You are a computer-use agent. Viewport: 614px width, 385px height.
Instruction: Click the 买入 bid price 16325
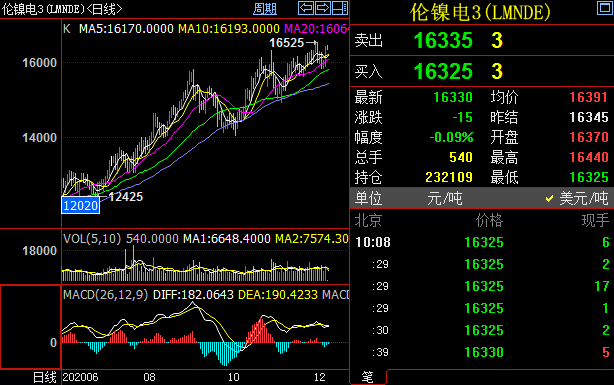coord(443,71)
